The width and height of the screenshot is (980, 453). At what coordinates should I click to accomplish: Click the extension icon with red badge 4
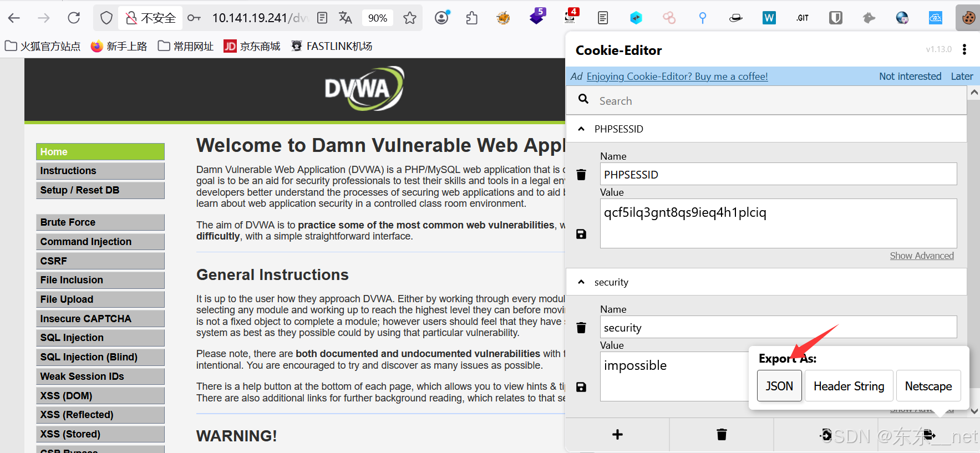pyautogui.click(x=571, y=17)
